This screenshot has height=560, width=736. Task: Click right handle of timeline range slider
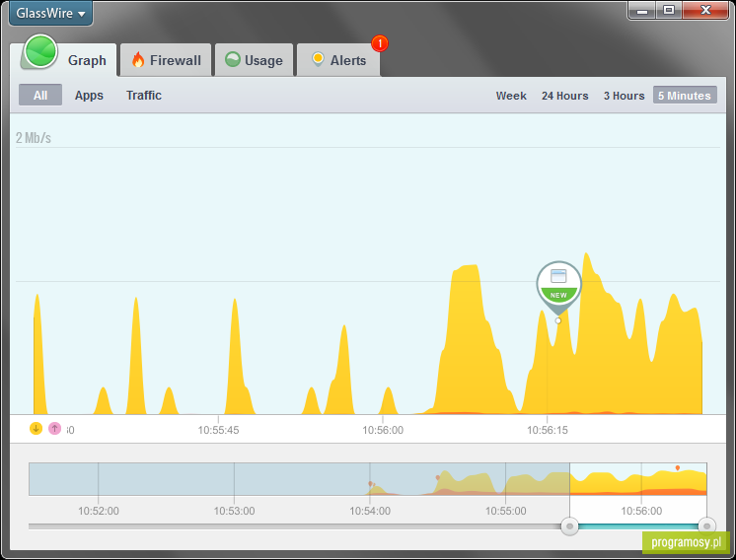point(707,526)
